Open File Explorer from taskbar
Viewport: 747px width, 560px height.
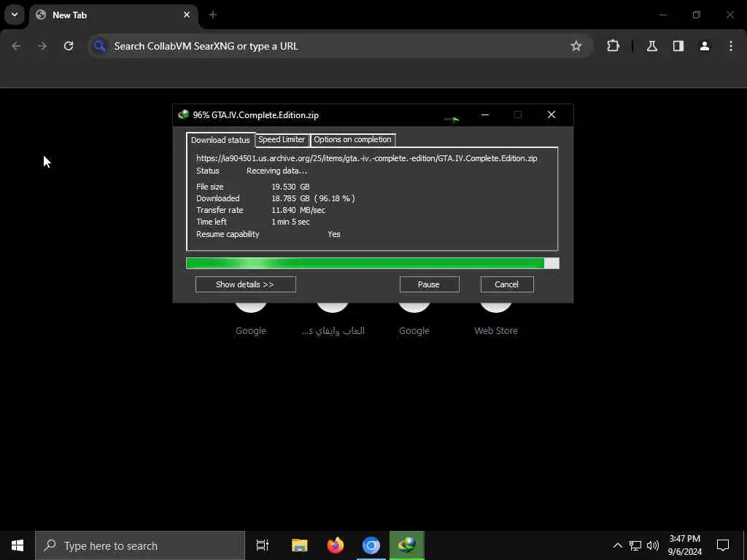[x=300, y=545]
